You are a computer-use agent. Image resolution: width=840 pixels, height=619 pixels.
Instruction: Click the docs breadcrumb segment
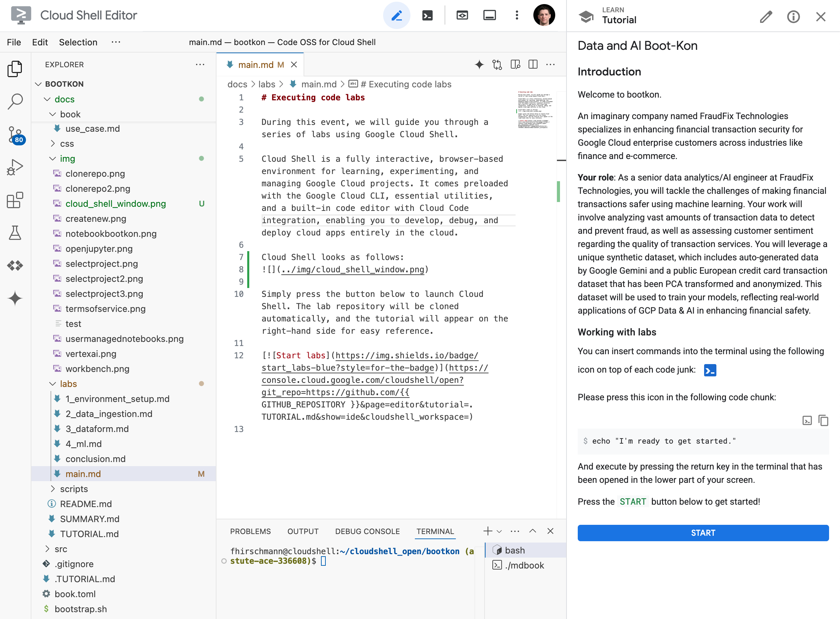pyautogui.click(x=237, y=84)
